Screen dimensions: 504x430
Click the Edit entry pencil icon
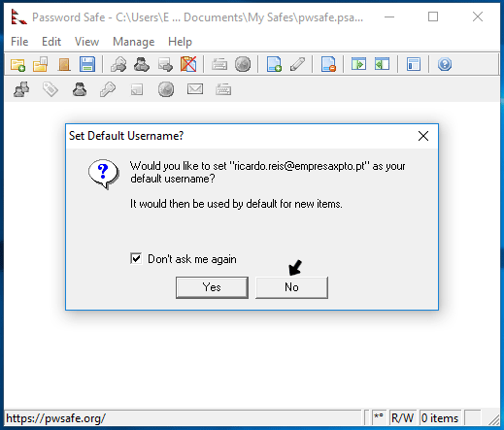click(x=297, y=64)
